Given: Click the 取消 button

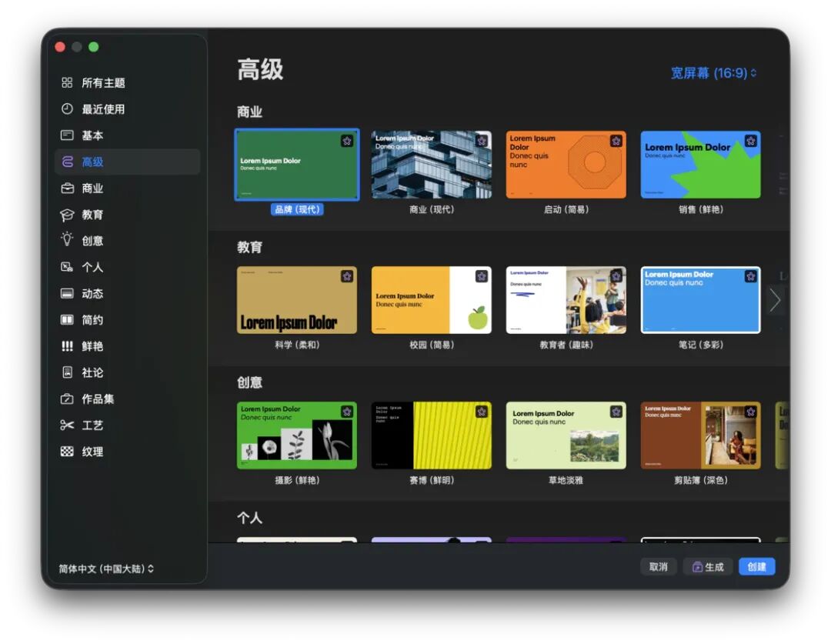Looking at the screenshot, I should 658,566.
